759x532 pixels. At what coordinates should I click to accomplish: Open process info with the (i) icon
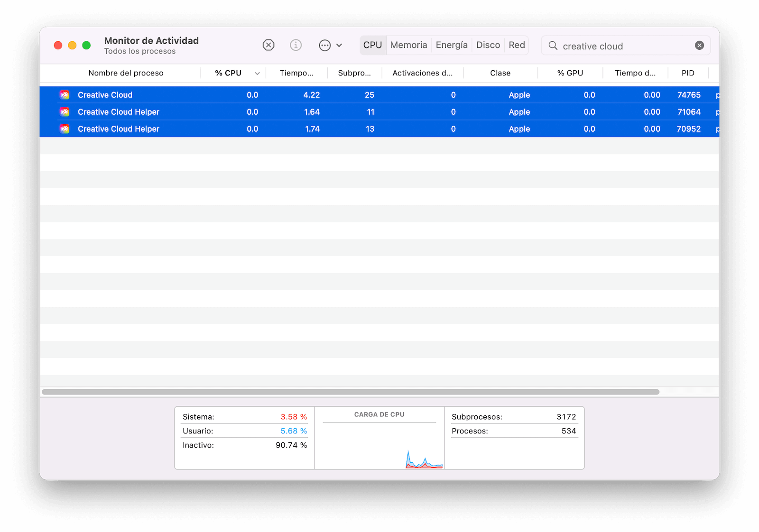tap(296, 45)
